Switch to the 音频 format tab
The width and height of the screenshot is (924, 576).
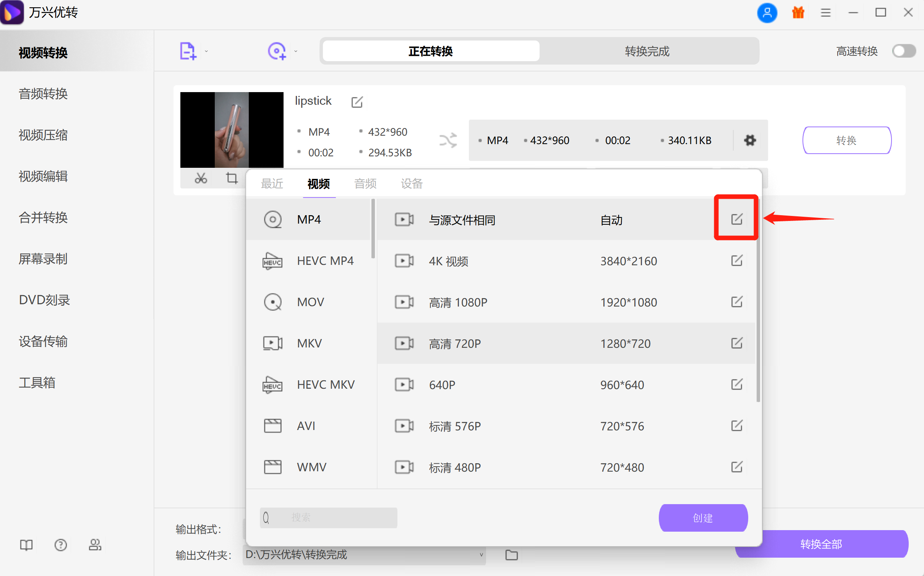[x=365, y=184]
